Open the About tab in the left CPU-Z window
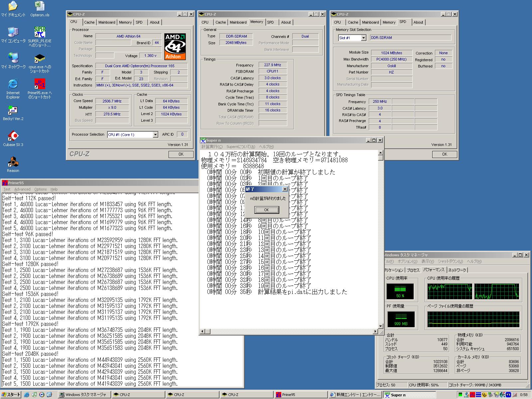The height and width of the screenshot is (399, 532). pos(154,22)
